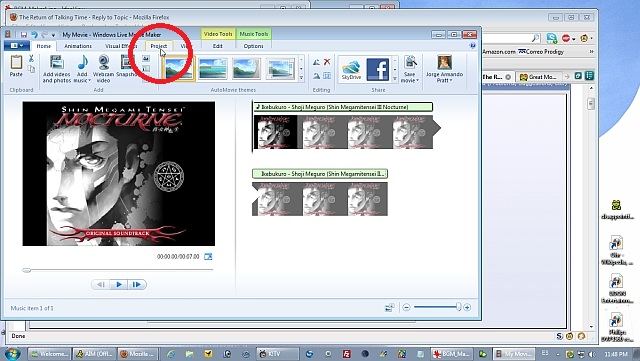Open Internet Explorer from the taskbar
This screenshot has height=361, width=640.
click(x=171, y=354)
